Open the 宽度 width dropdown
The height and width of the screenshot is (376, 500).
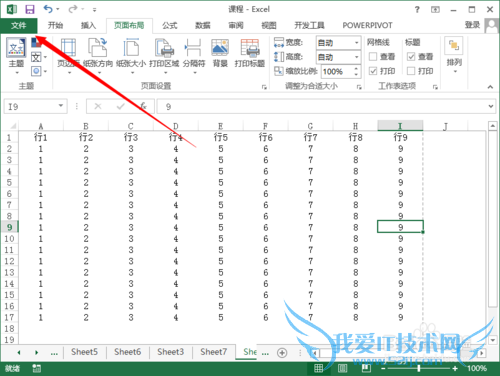tap(356, 43)
